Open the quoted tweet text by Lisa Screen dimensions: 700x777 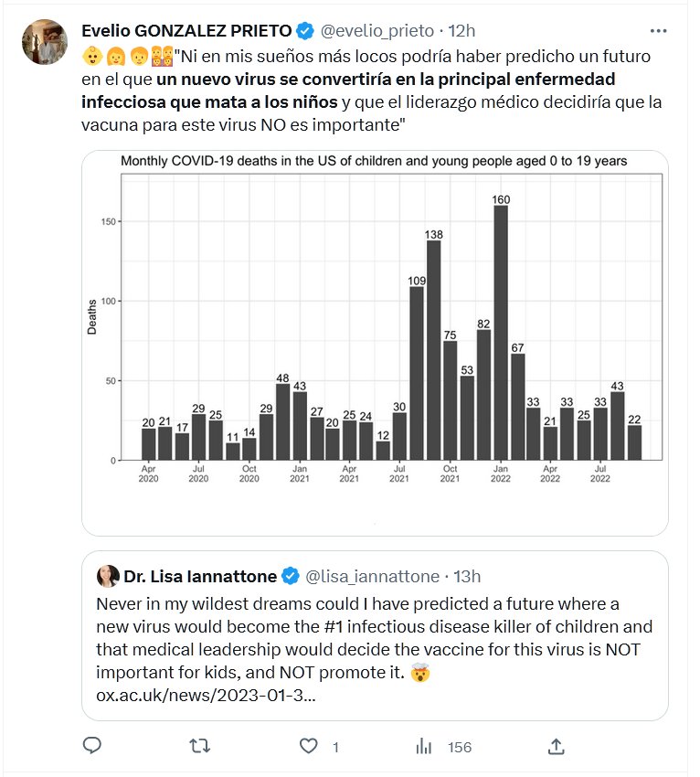[x=366, y=640]
